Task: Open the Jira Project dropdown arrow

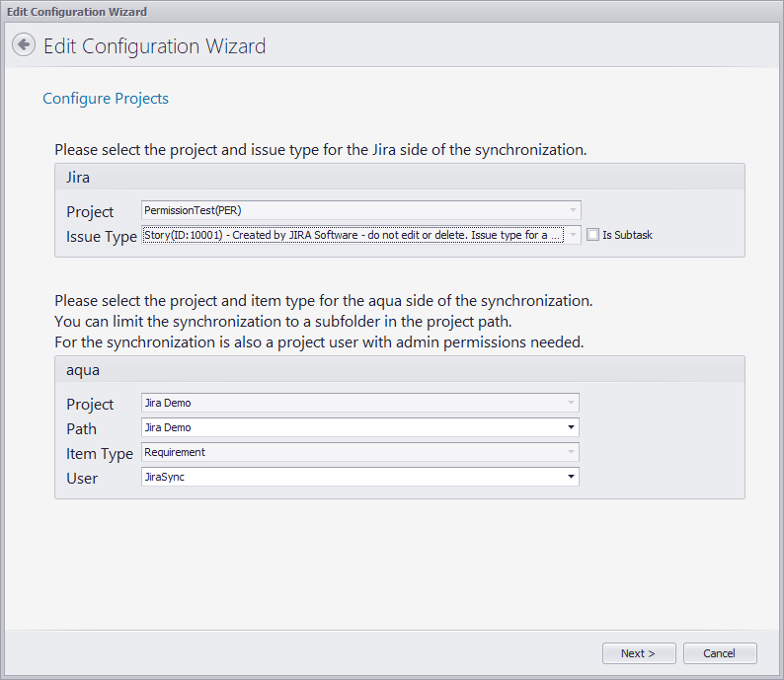Action: pyautogui.click(x=572, y=210)
